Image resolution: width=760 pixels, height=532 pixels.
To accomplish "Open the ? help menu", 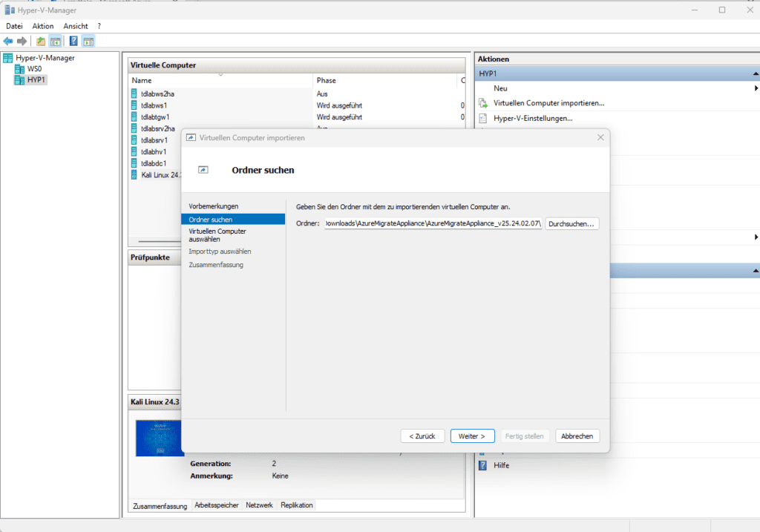I will tap(99, 26).
